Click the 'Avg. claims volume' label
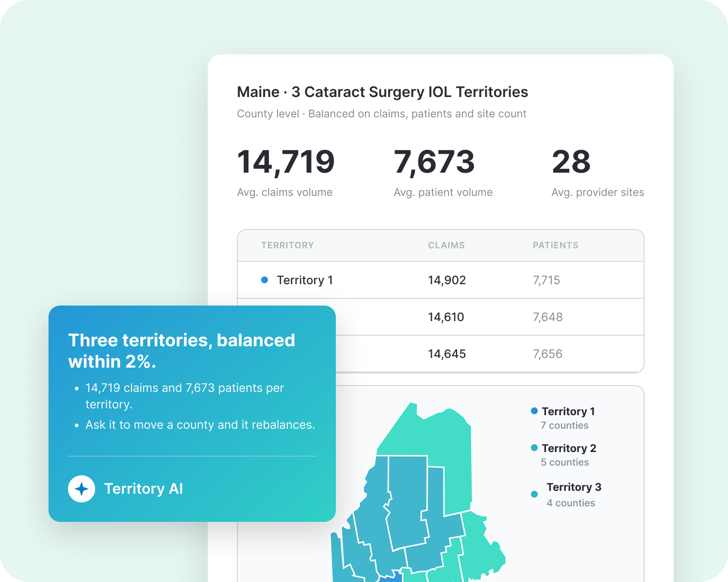Image resolution: width=728 pixels, height=582 pixels. 285,193
